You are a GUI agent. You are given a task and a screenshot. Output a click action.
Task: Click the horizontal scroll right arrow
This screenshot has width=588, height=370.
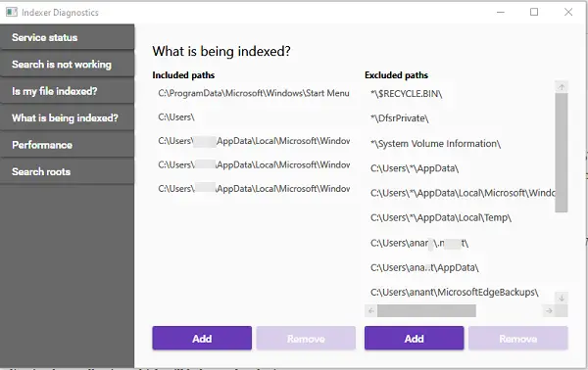[x=549, y=311]
